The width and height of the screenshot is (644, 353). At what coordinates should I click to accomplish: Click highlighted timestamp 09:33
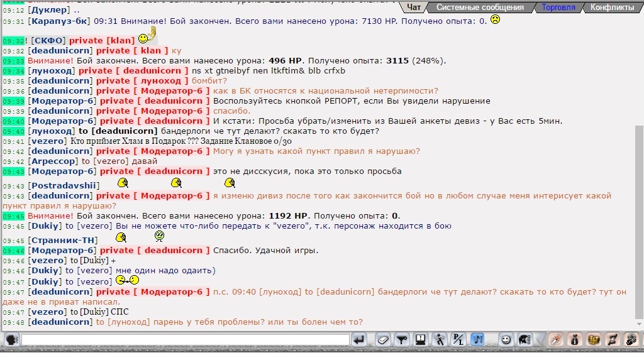[x=14, y=61]
